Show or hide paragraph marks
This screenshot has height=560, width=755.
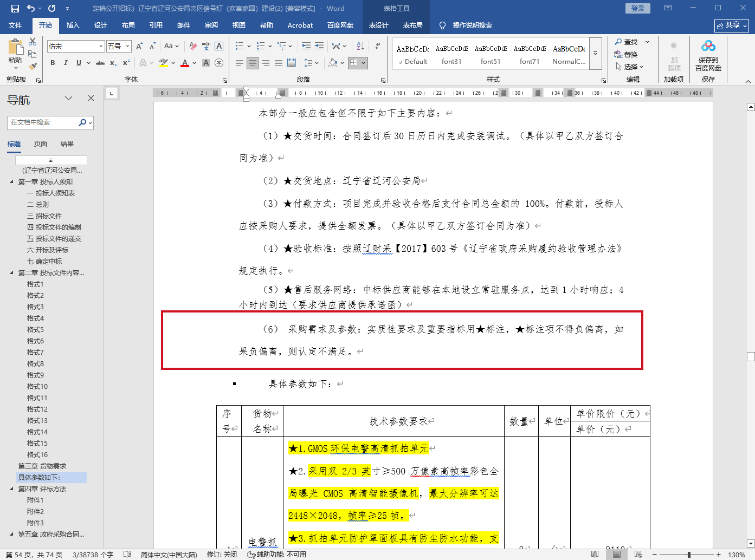click(377, 46)
